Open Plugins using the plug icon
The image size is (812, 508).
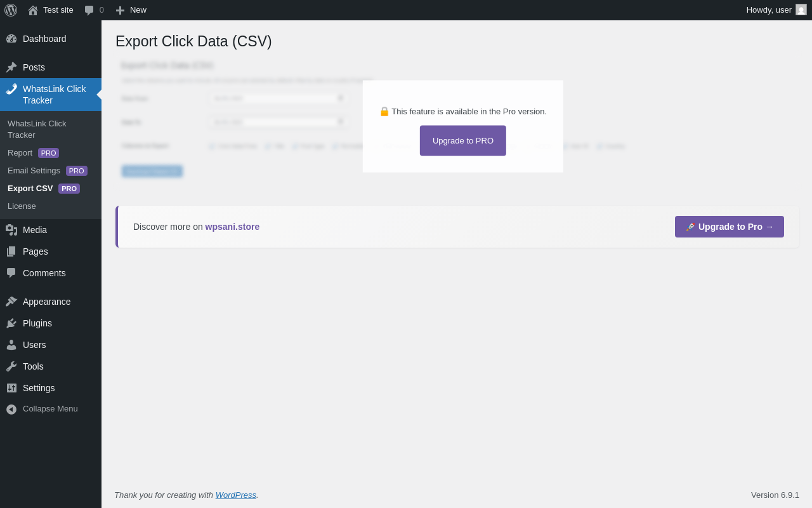click(x=11, y=323)
